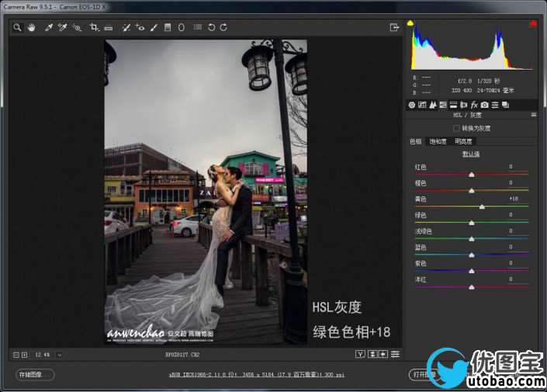The width and height of the screenshot is (547, 392).
Task: Select the White Balance eyedropper tool
Action: pyautogui.click(x=48, y=27)
